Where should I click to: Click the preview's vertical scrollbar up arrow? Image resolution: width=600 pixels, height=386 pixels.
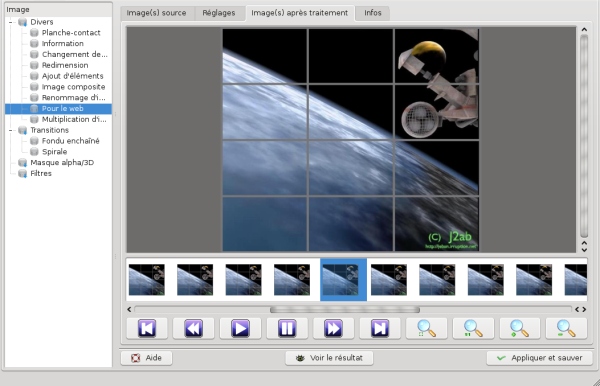[584, 29]
